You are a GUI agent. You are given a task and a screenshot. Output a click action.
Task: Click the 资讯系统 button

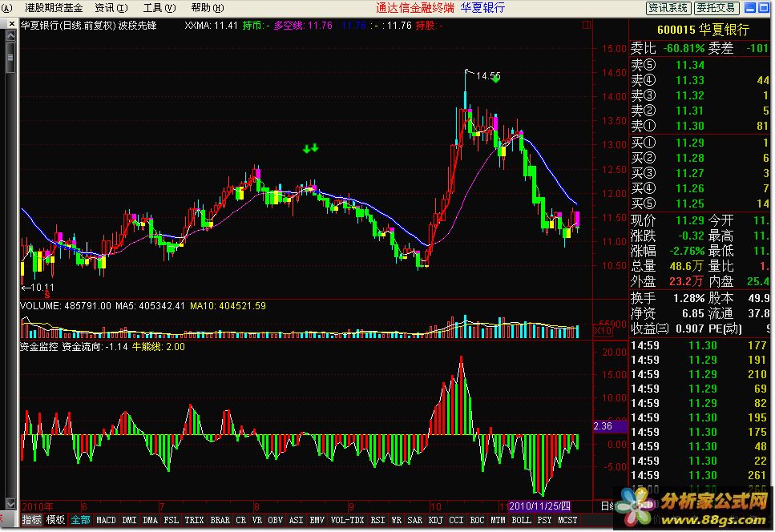pyautogui.click(x=668, y=8)
